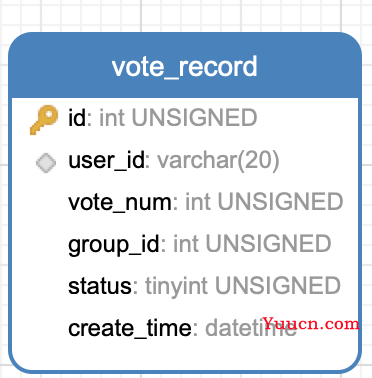Screen dimensions: 372x378
Task: Click the datetime data type
Action: tap(251, 328)
